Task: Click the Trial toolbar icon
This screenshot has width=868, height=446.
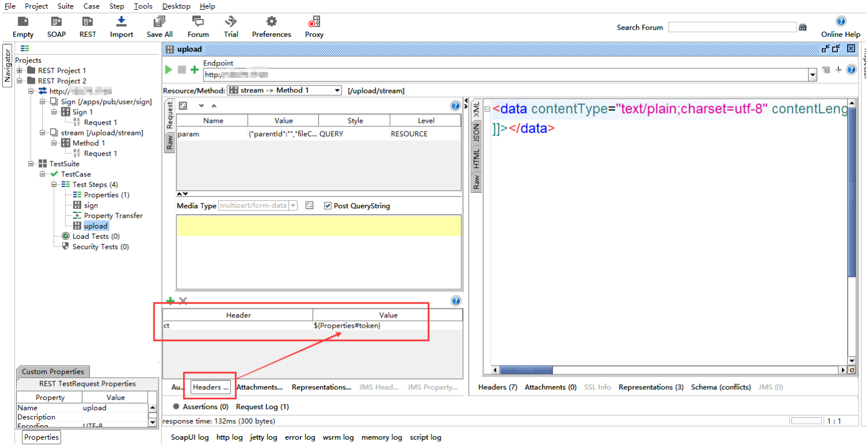Action: tap(231, 23)
